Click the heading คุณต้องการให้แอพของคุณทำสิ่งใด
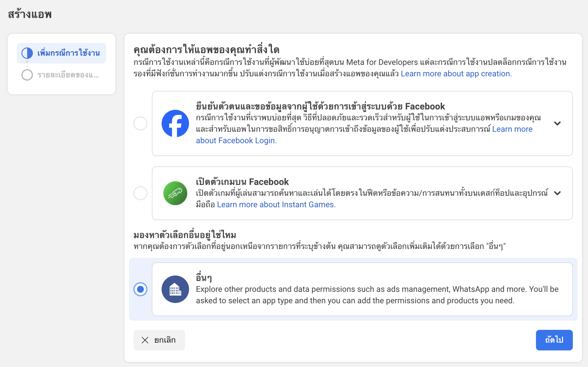Viewport: 588px width, 367px height. click(x=206, y=50)
